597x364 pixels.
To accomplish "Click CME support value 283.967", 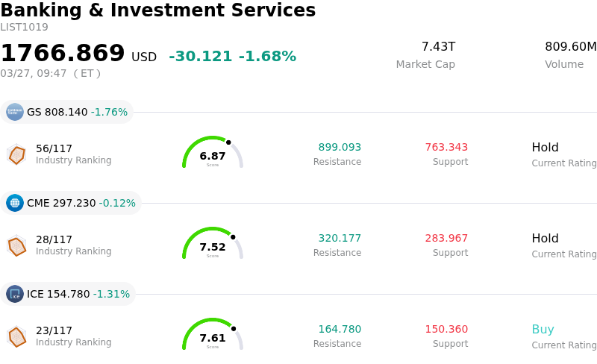I will click(446, 239).
